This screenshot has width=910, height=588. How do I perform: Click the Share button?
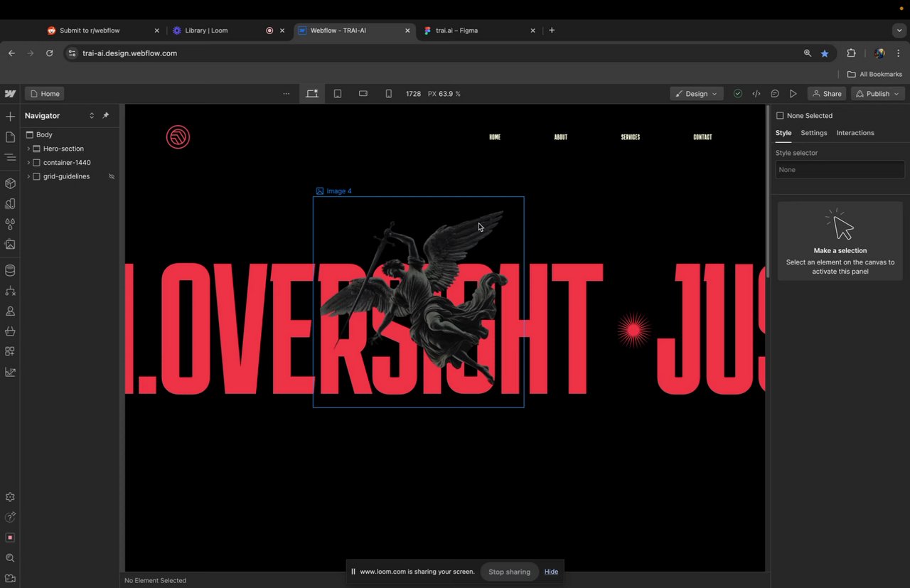click(827, 94)
